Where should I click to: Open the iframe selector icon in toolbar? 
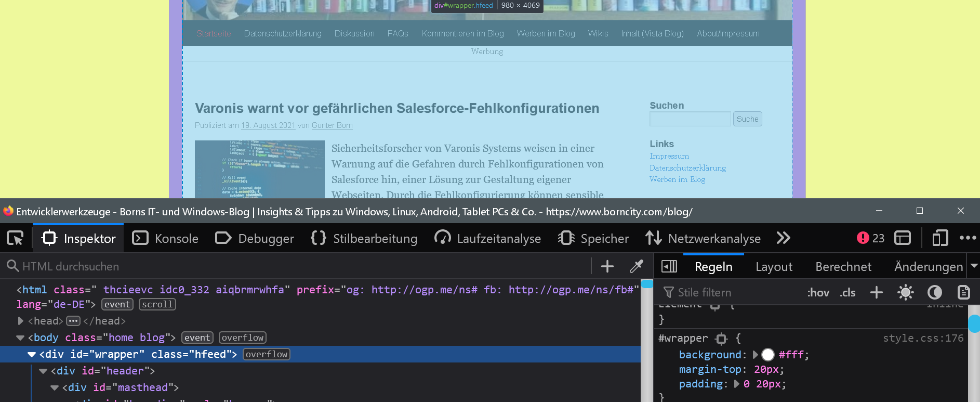[903, 238]
